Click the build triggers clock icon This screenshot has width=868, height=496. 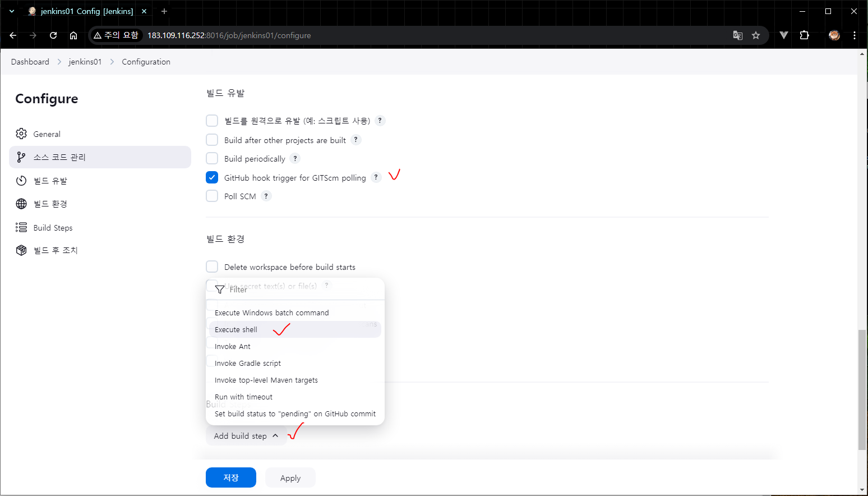click(21, 181)
